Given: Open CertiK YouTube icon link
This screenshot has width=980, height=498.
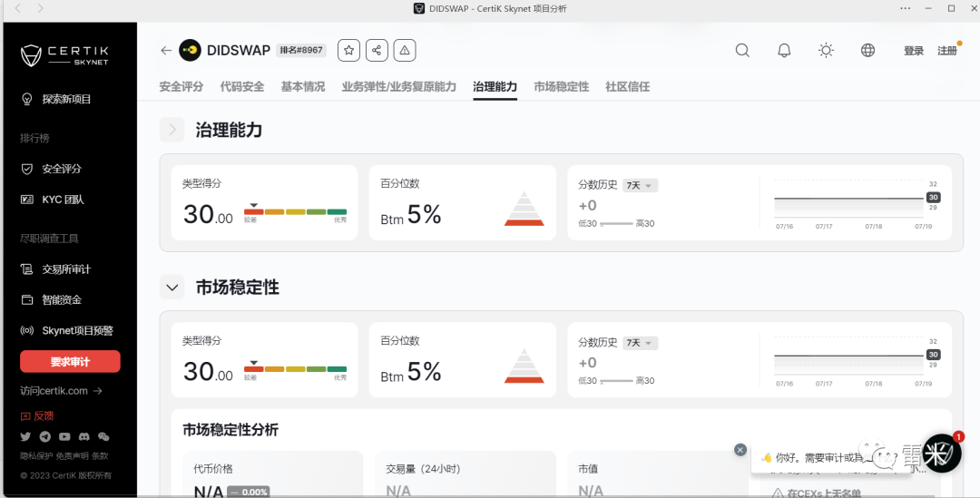Looking at the screenshot, I should tap(64, 436).
